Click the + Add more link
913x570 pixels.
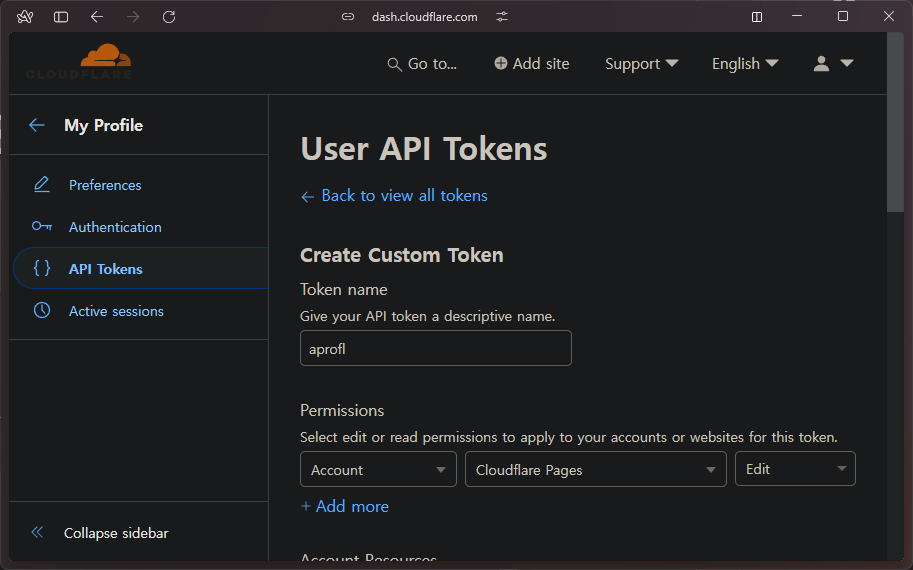(x=345, y=507)
